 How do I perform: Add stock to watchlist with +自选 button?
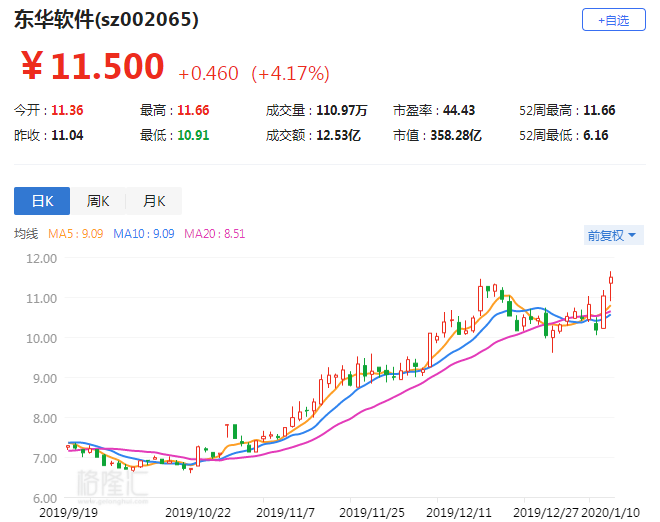tap(613, 19)
